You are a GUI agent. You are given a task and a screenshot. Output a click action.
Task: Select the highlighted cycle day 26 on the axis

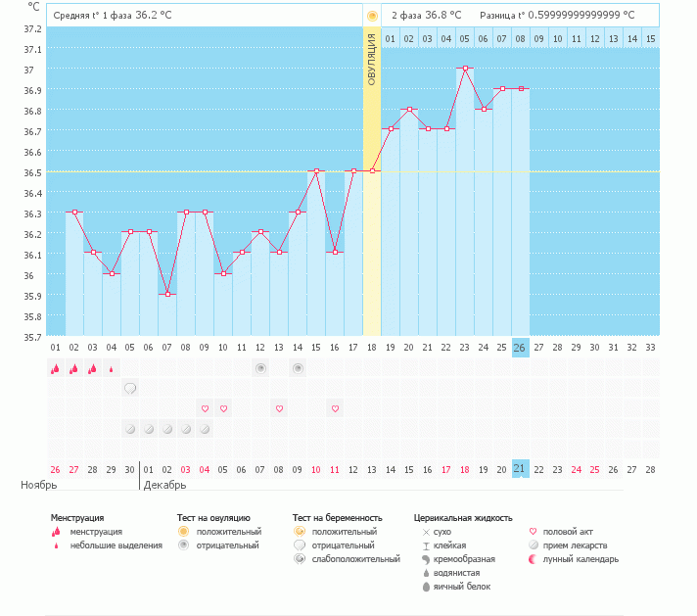pos(520,348)
